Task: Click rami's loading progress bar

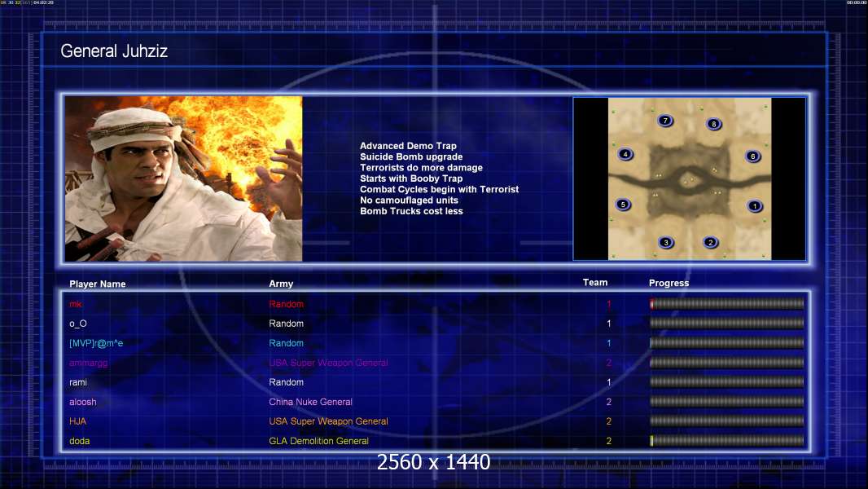Action: (727, 382)
